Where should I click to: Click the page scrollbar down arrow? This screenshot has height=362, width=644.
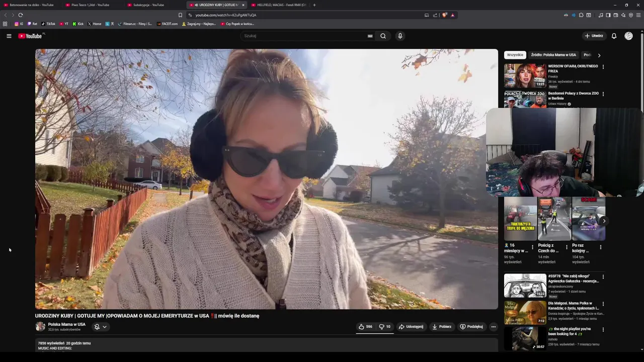(x=641, y=349)
